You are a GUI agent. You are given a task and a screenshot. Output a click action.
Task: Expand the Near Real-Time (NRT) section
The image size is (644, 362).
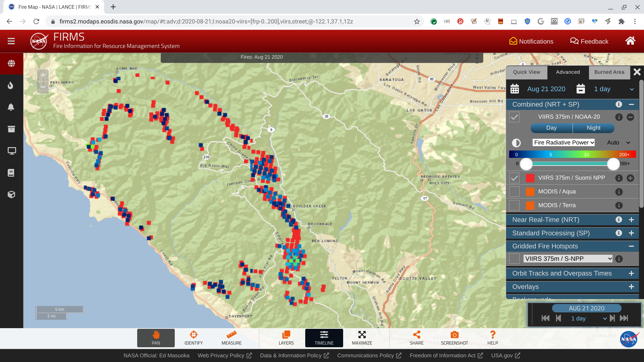coord(631,220)
